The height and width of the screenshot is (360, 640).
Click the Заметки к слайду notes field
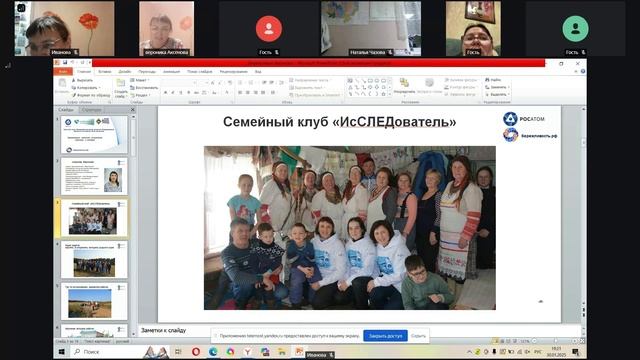coord(359,330)
